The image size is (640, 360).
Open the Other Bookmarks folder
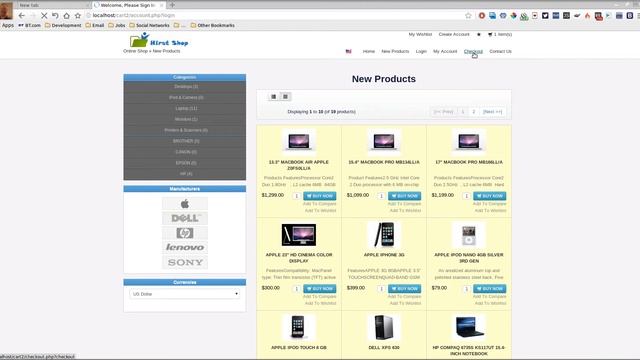(213, 25)
